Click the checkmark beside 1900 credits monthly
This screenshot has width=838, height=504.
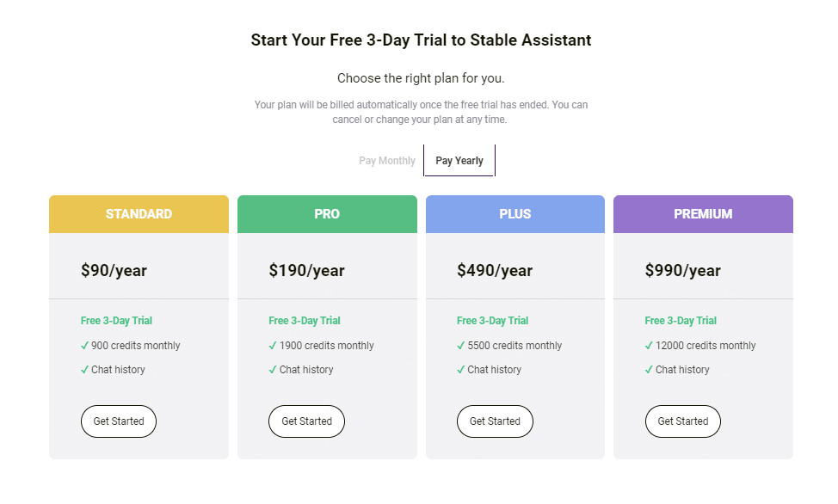point(272,345)
